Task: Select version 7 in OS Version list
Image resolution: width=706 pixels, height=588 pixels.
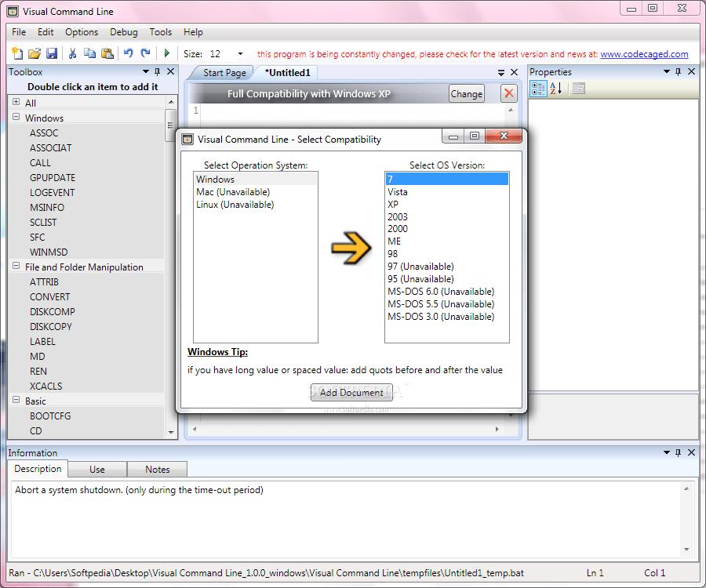Action: [447, 179]
